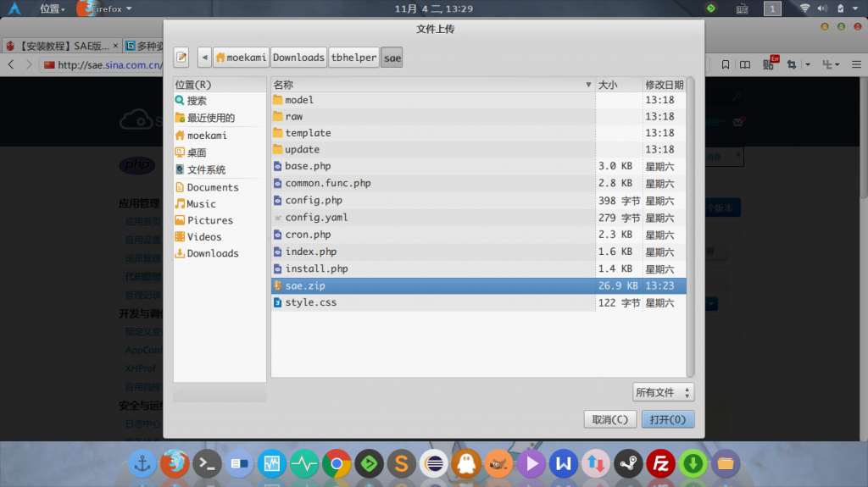The width and height of the screenshot is (868, 487).
Task: Expand the 所有文件 file type filter
Action: point(663,392)
